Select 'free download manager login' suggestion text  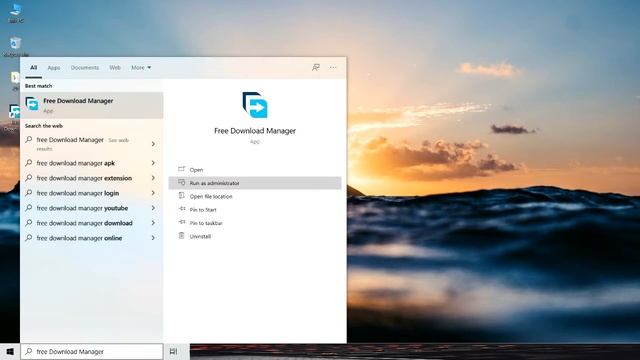(78, 193)
